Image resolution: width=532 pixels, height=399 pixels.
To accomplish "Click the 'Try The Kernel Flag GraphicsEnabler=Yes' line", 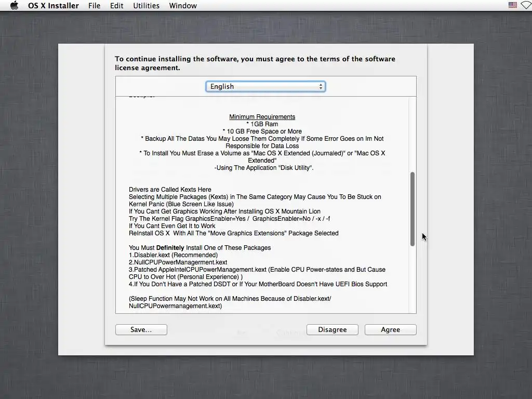I will click(x=229, y=219).
